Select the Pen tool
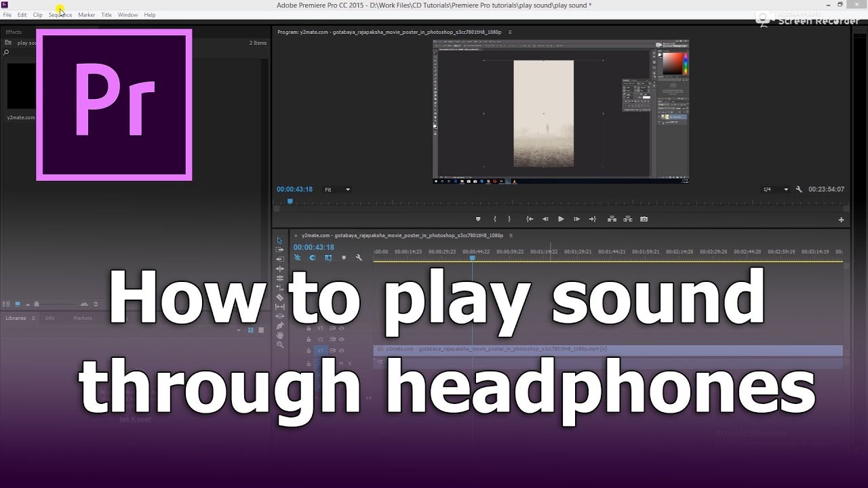Viewport: 868px width, 488px height. pos(279,325)
